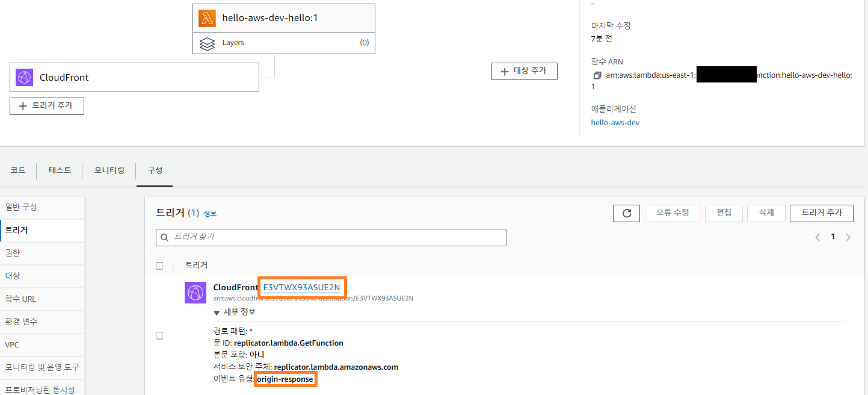Click the 편집 button
This screenshot has height=395, width=868.
(x=724, y=213)
